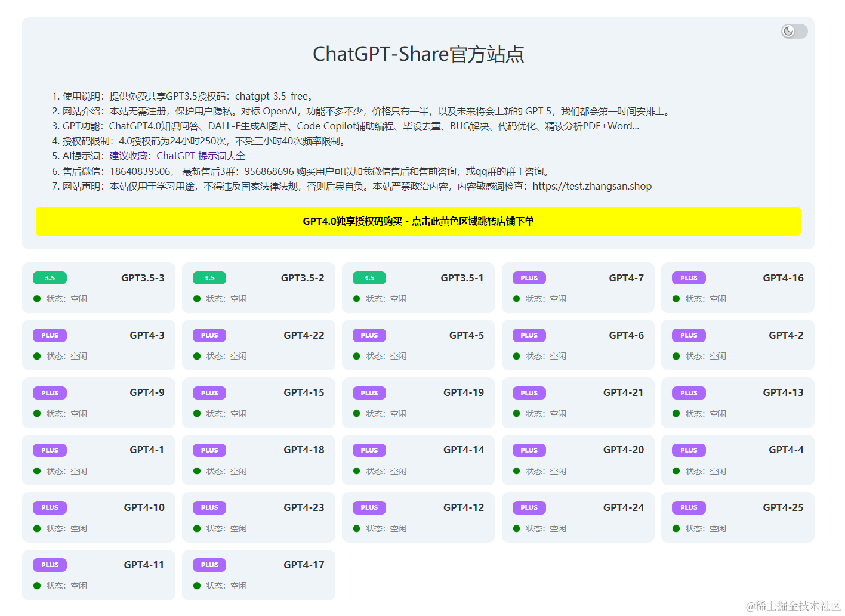The height and width of the screenshot is (616, 845).
Task: Click the GPT4-13 title text
Action: (783, 392)
